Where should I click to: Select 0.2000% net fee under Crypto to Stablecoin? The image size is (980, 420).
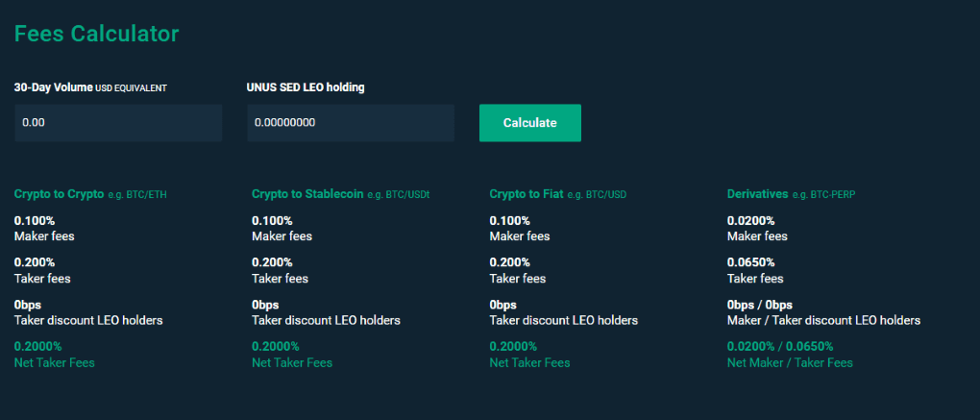click(276, 347)
